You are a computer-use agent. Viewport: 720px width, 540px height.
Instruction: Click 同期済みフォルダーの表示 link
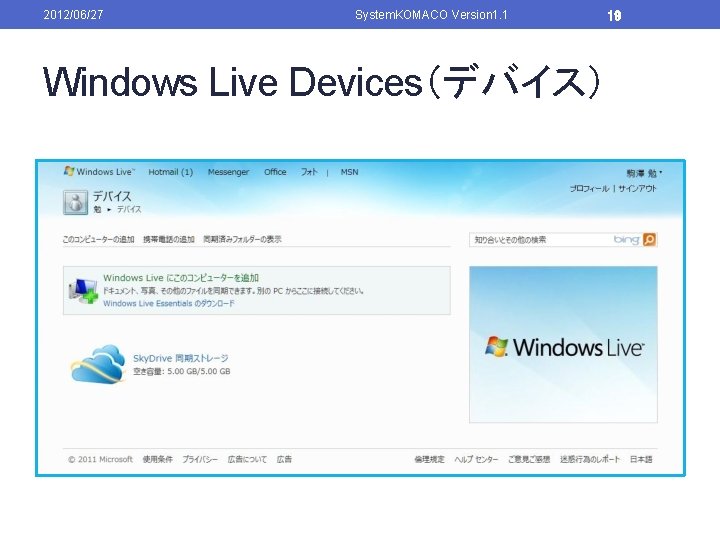coord(242,239)
